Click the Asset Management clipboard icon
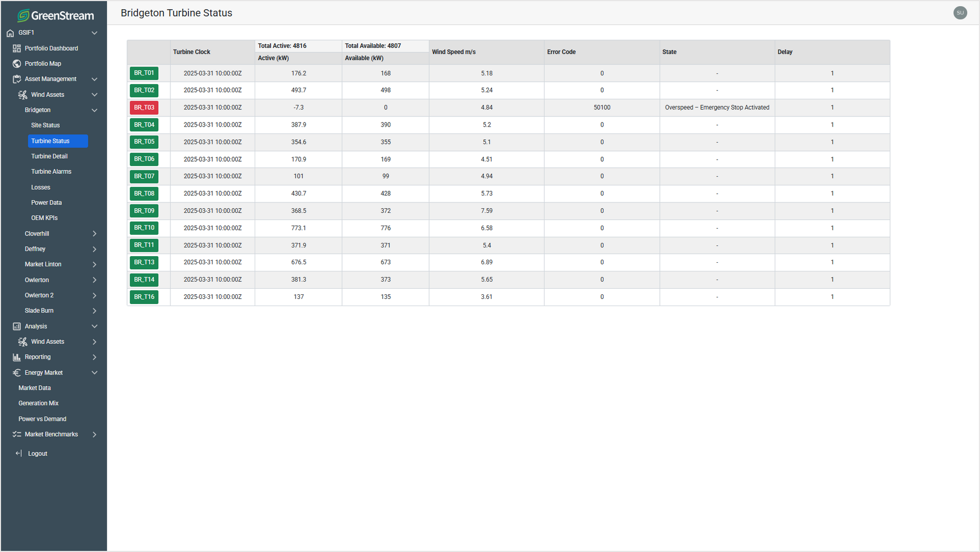The image size is (980, 552). coord(17,79)
